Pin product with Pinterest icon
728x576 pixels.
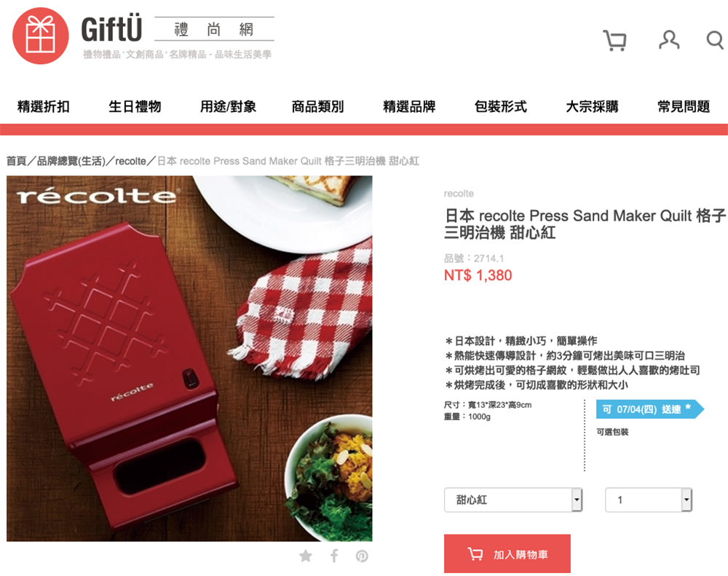coord(362,556)
